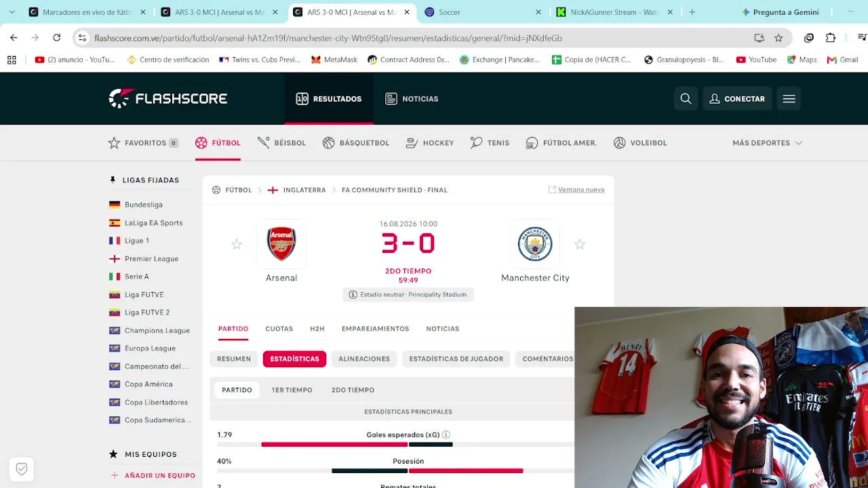Open Noticias in the top header bar
The image size is (868, 488).
coord(412,99)
